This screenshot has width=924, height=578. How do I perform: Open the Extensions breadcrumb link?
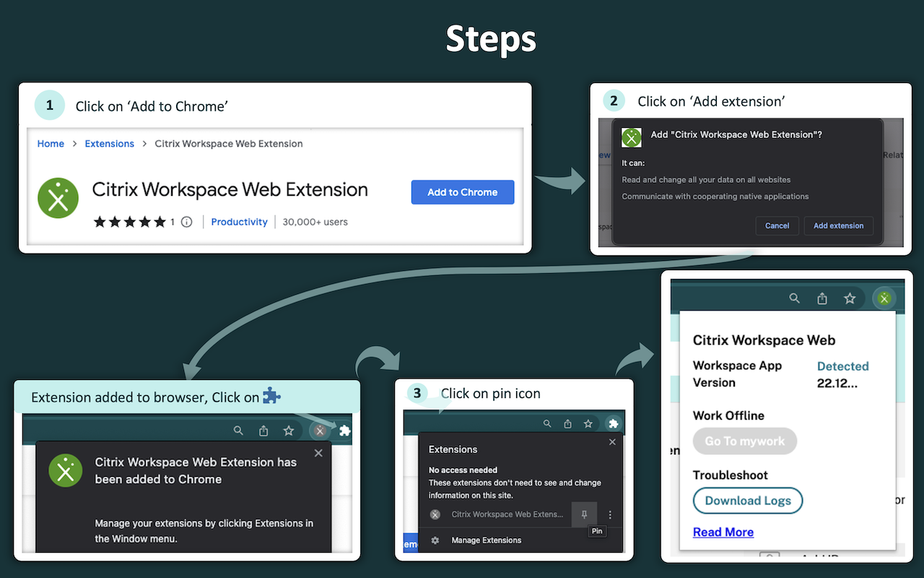point(109,144)
